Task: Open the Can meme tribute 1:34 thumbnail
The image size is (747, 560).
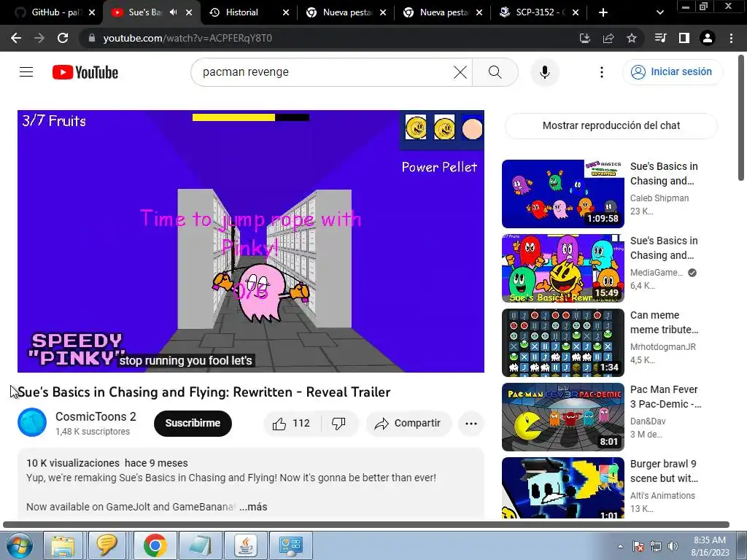Action: [562, 343]
